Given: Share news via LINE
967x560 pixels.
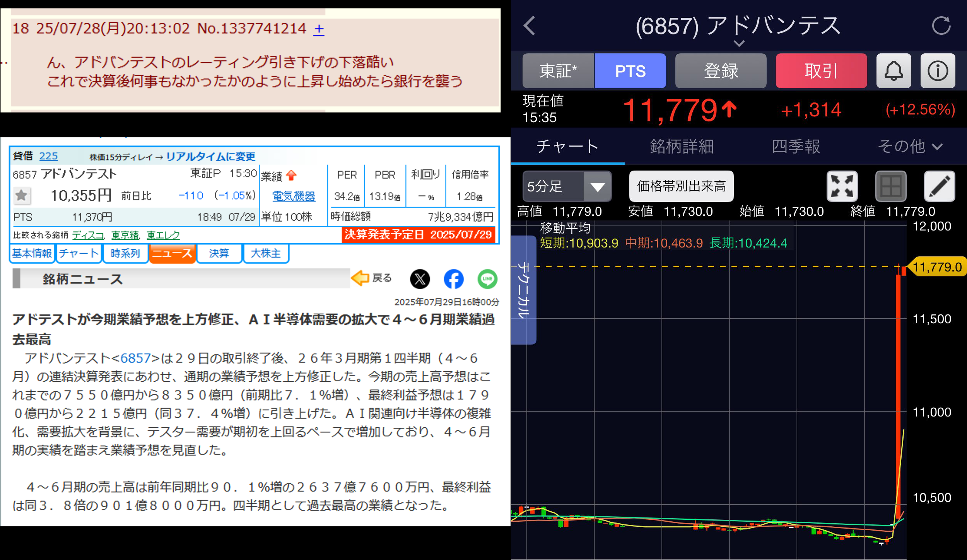Looking at the screenshot, I should pos(487,278).
